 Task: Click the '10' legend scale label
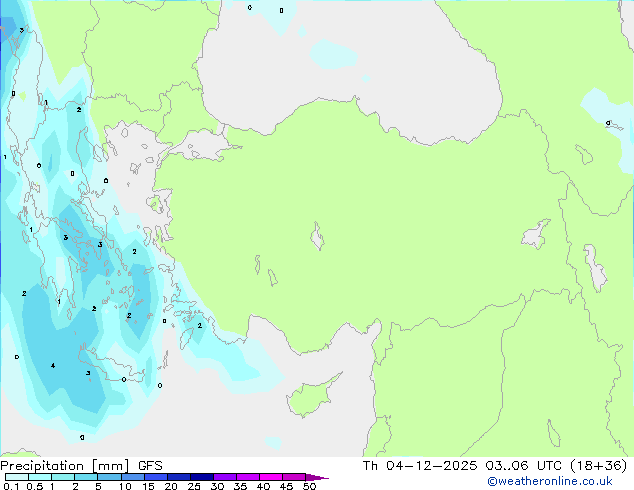coord(125,486)
